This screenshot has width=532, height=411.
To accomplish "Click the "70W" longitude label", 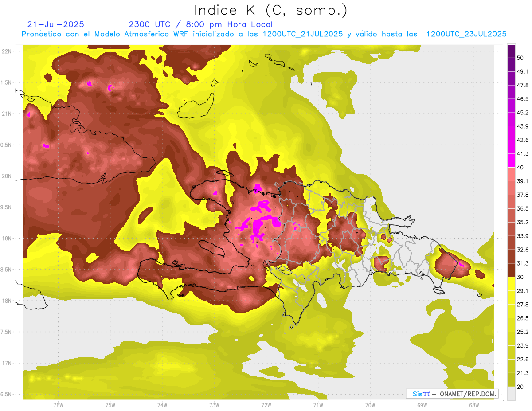I will [370, 405].
